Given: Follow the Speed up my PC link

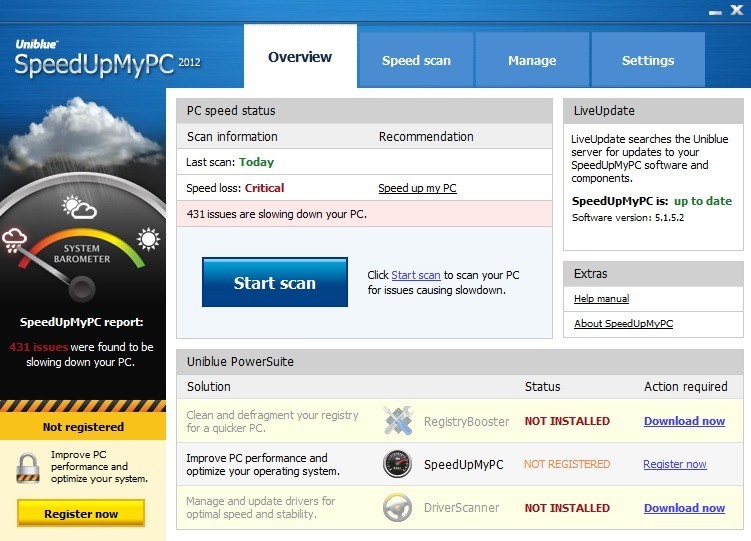Looking at the screenshot, I should (x=417, y=188).
